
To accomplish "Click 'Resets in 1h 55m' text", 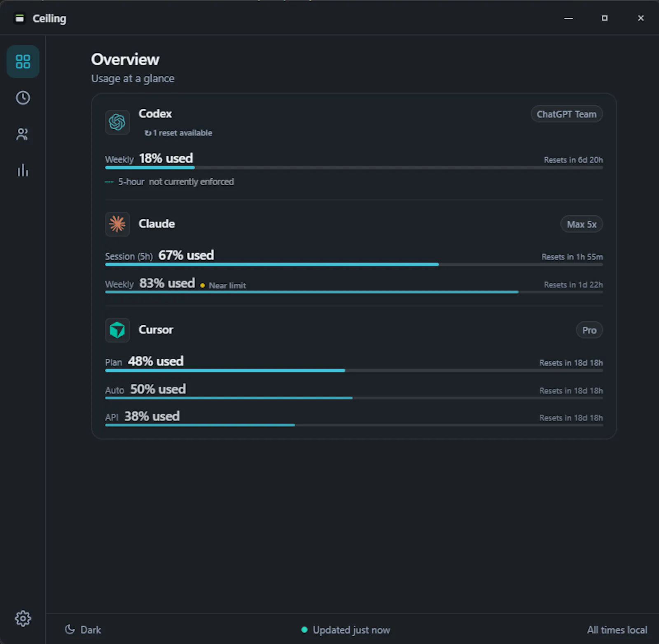I will pyautogui.click(x=572, y=257).
